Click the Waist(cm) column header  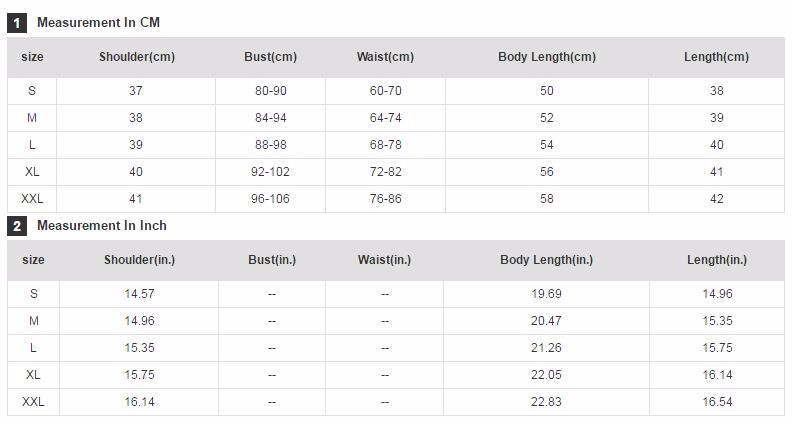[385, 57]
